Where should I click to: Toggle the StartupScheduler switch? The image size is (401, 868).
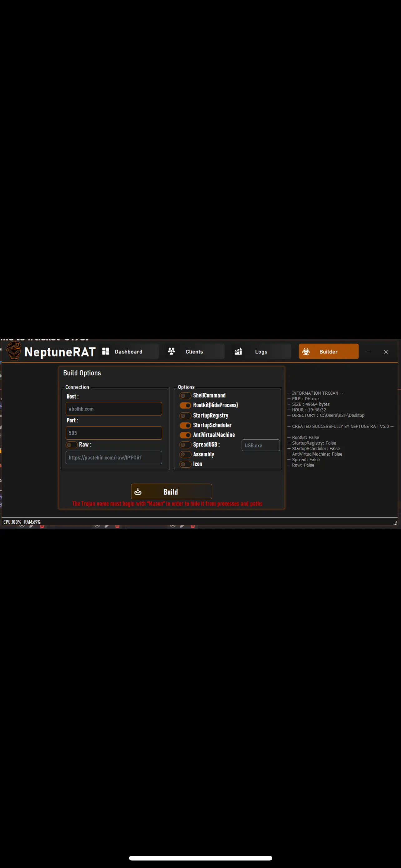click(x=185, y=425)
